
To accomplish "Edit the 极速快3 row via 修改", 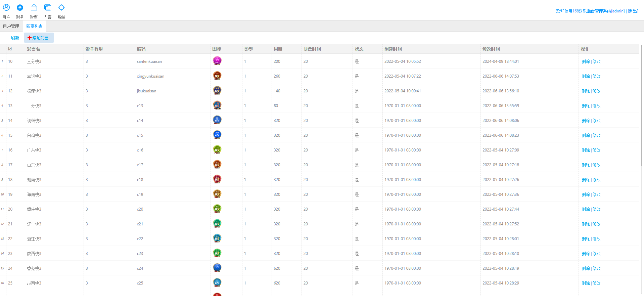I will 596,91.
